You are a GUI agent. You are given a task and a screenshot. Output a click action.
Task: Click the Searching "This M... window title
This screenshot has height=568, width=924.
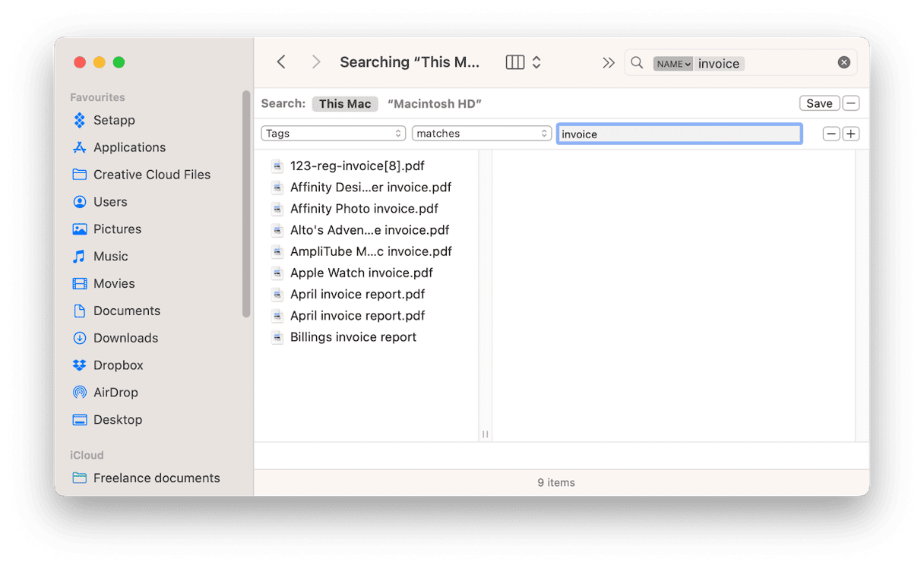pyautogui.click(x=410, y=62)
